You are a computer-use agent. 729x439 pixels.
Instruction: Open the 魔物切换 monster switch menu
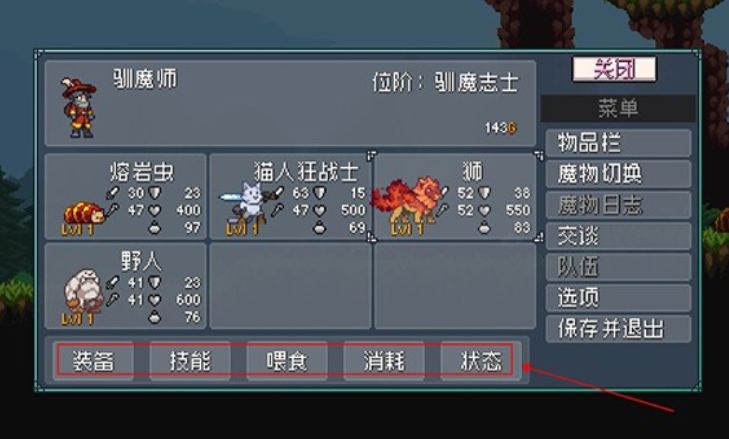pos(618,174)
